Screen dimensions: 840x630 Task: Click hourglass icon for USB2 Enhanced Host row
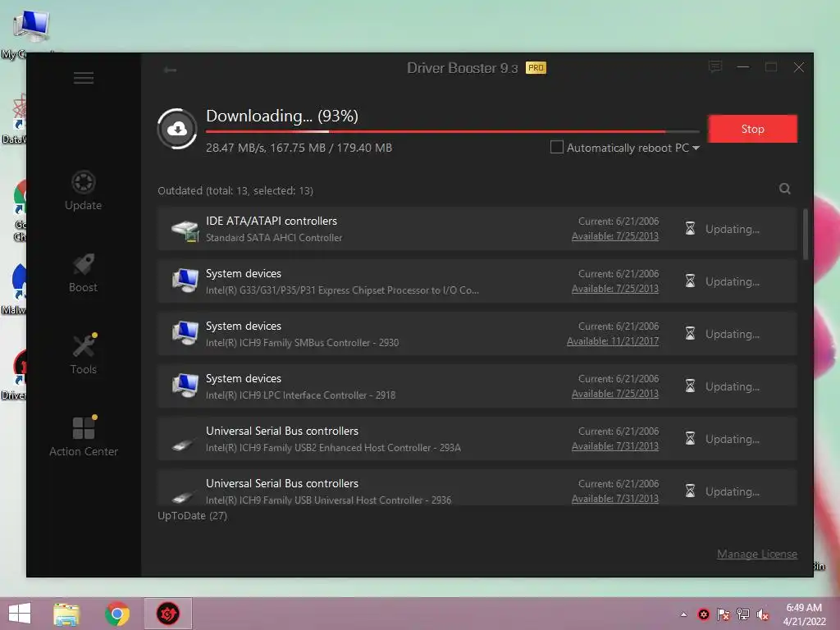tap(690, 439)
